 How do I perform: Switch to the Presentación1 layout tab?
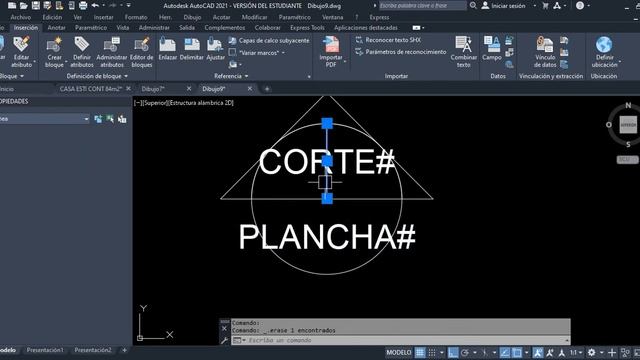(45, 350)
